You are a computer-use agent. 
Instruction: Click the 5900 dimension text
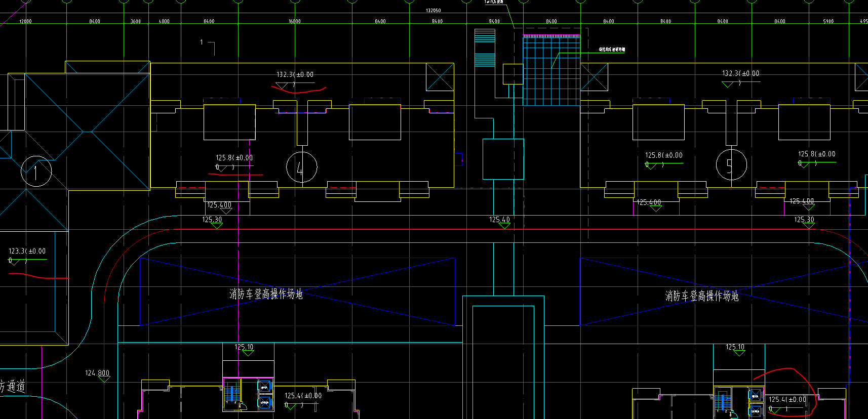(828, 21)
